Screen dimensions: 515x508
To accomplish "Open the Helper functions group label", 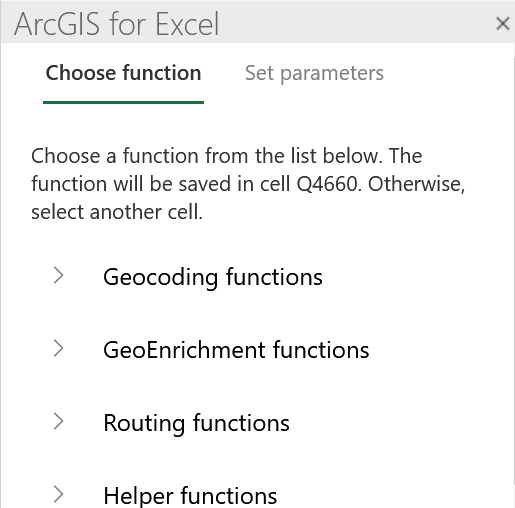I will click(190, 496).
